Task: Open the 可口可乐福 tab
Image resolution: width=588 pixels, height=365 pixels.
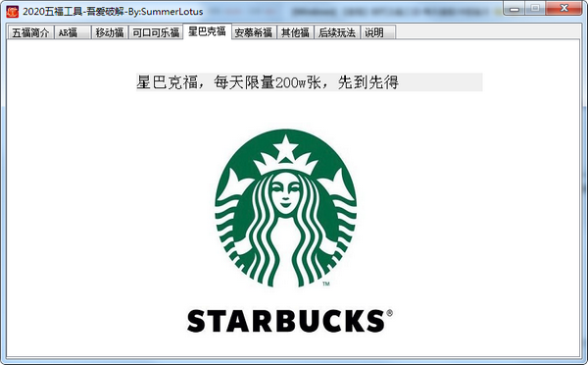Action: (x=156, y=32)
